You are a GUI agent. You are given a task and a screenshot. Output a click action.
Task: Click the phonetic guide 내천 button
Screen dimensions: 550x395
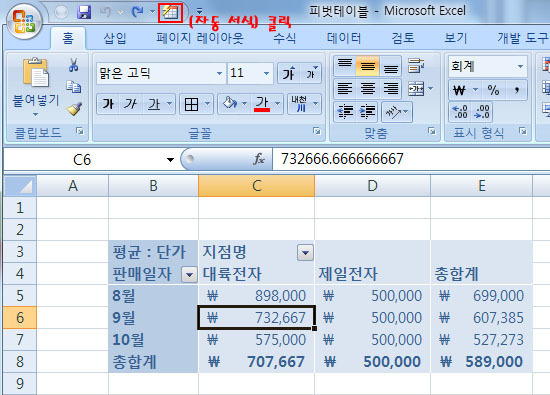(300, 104)
